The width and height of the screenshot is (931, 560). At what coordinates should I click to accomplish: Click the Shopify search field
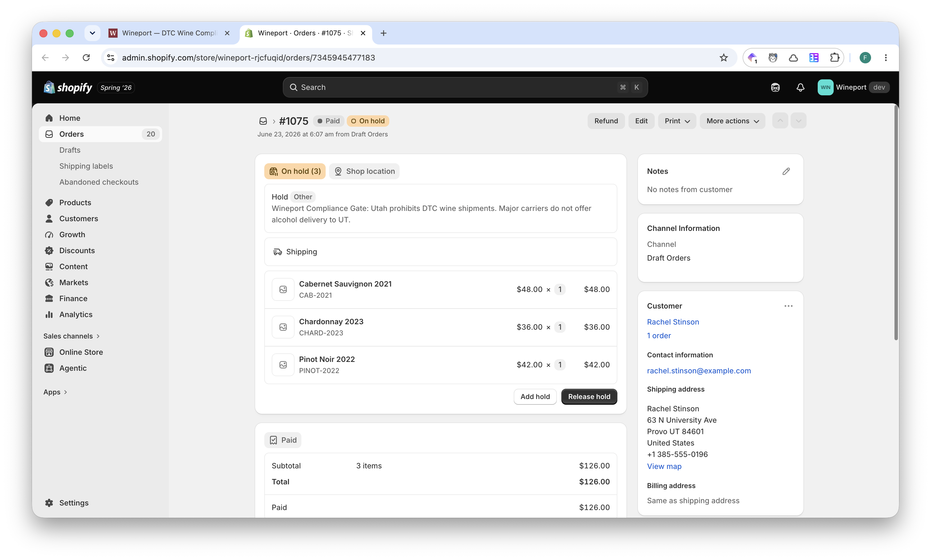[x=465, y=87]
